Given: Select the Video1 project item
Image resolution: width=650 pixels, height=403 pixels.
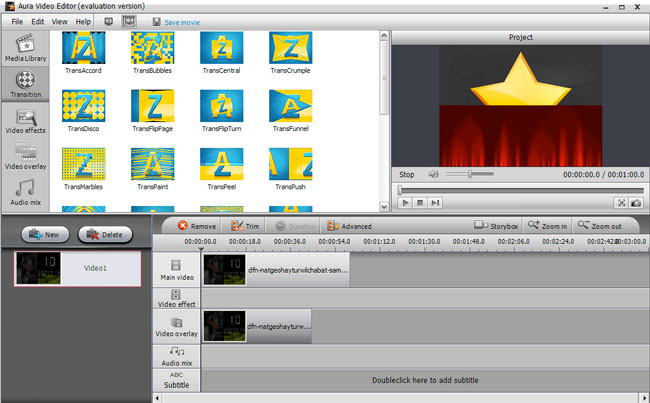Looking at the screenshot, I should [x=78, y=269].
